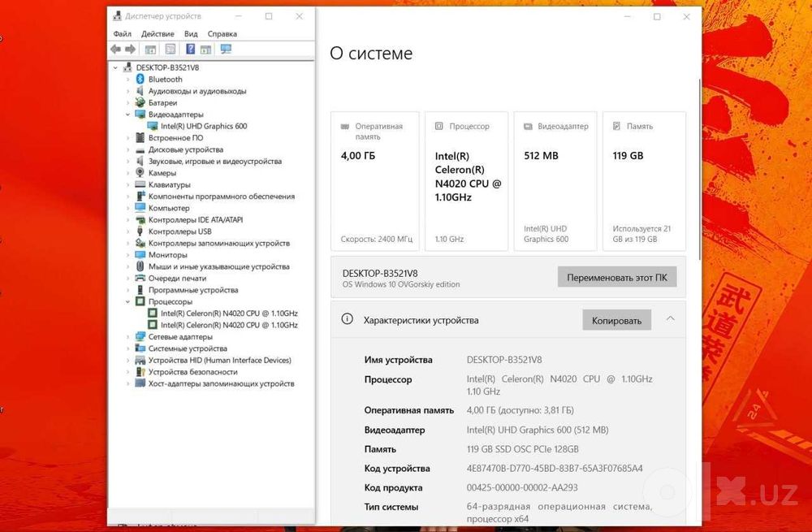Image resolution: width=812 pixels, height=532 pixels.
Task: Collapse the Процессоры category
Action: pyautogui.click(x=128, y=301)
